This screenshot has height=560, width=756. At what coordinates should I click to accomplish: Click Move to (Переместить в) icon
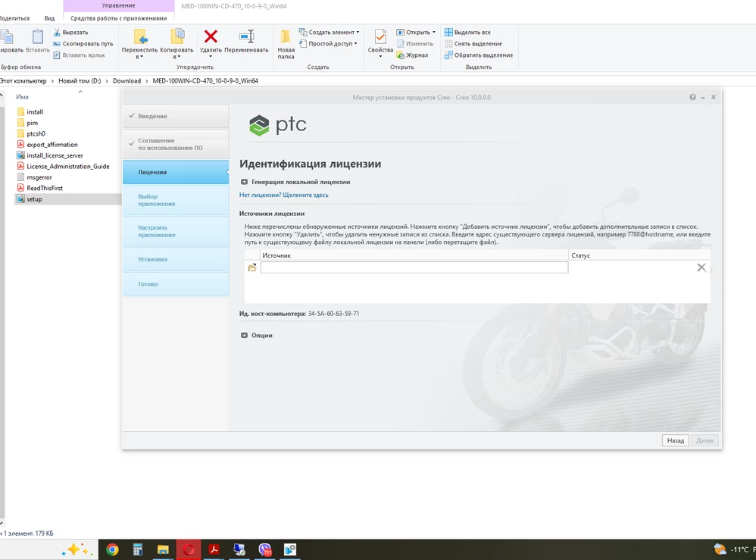[140, 36]
